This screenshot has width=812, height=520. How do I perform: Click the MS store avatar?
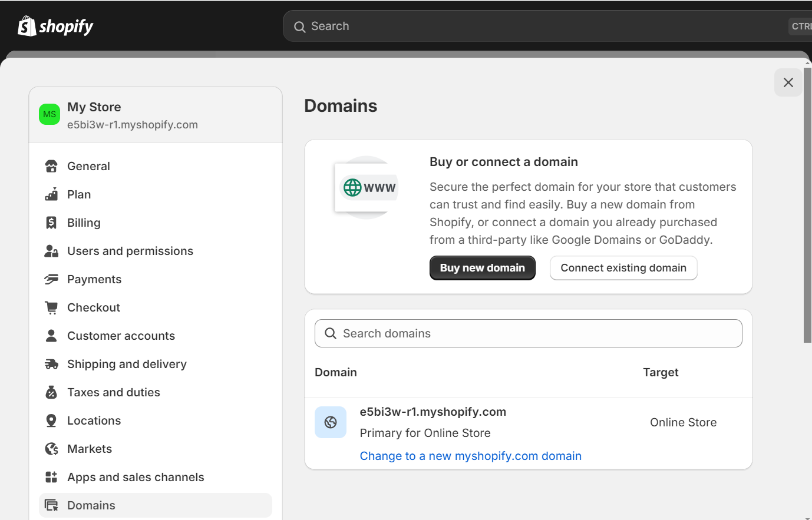[x=49, y=114]
